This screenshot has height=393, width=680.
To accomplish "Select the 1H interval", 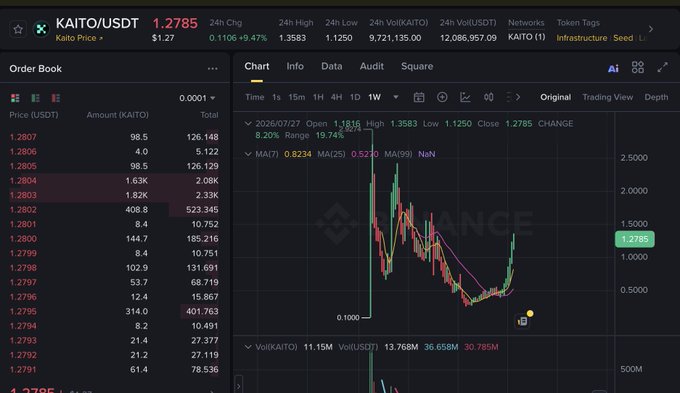I will click(x=318, y=97).
